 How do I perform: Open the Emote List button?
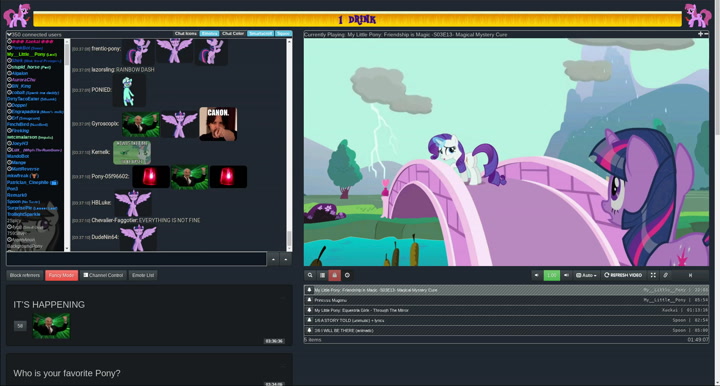tap(143, 275)
